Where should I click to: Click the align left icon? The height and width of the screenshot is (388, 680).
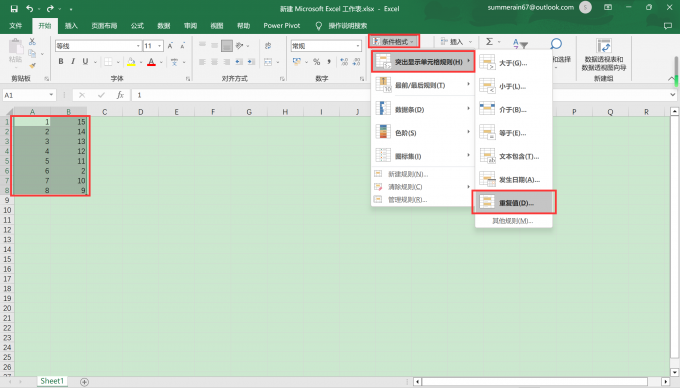click(202, 62)
